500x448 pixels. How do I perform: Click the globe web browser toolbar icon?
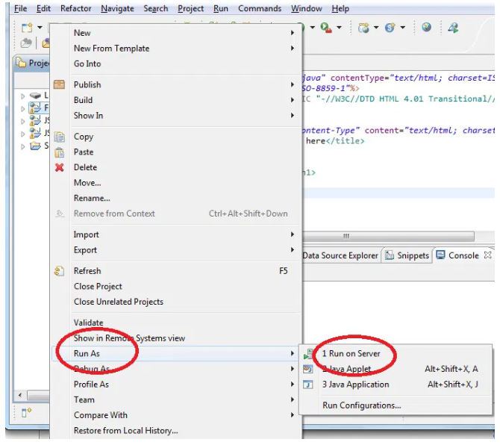pos(426,28)
